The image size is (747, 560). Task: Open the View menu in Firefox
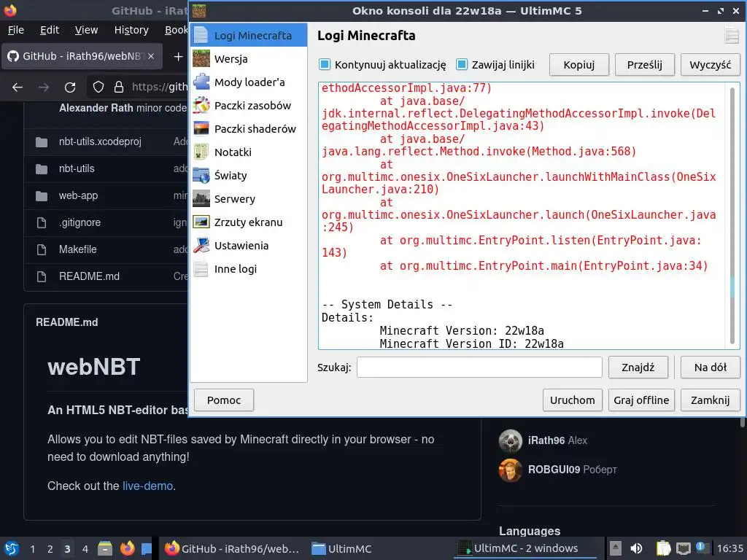pos(86,30)
